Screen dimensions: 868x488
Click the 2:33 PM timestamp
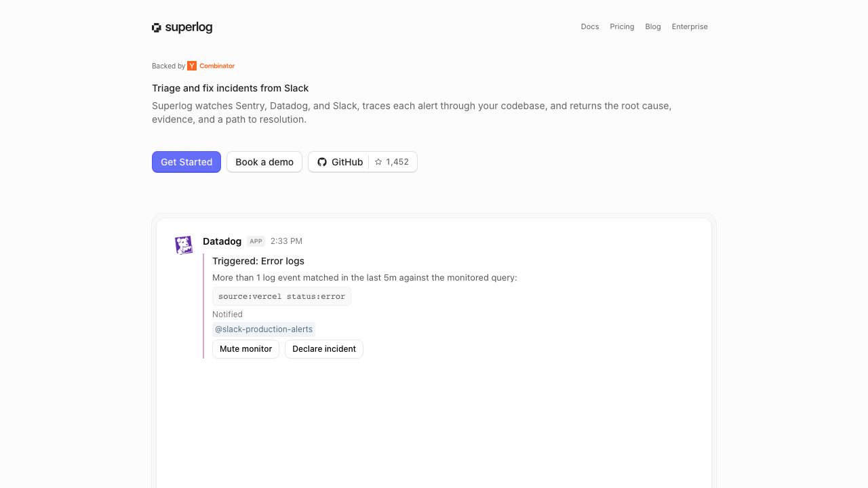pyautogui.click(x=286, y=241)
